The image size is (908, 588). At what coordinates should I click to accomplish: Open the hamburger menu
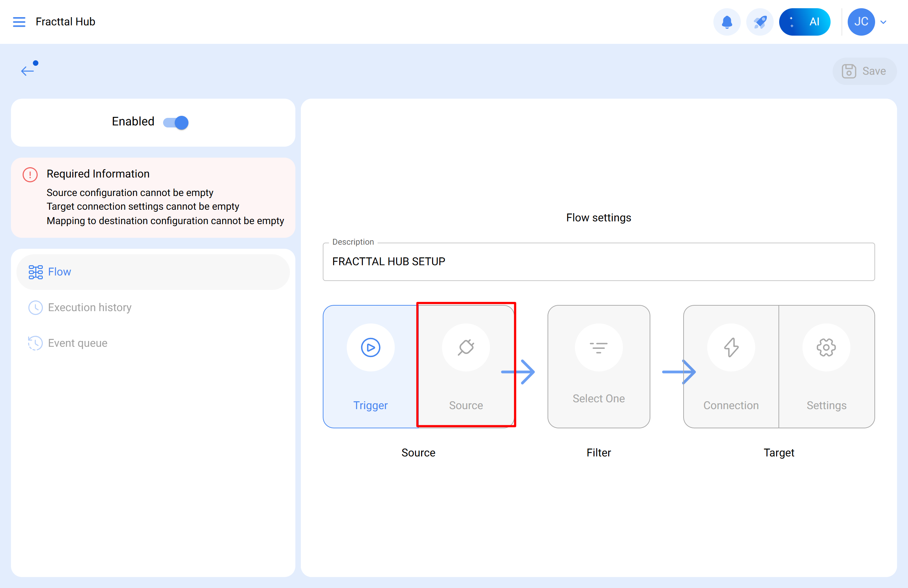pos(19,22)
